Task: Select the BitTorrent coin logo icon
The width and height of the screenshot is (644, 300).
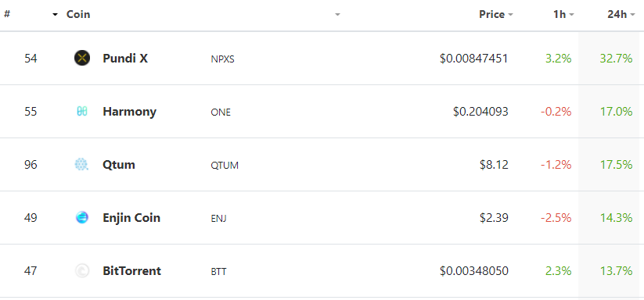Action: tap(82, 271)
